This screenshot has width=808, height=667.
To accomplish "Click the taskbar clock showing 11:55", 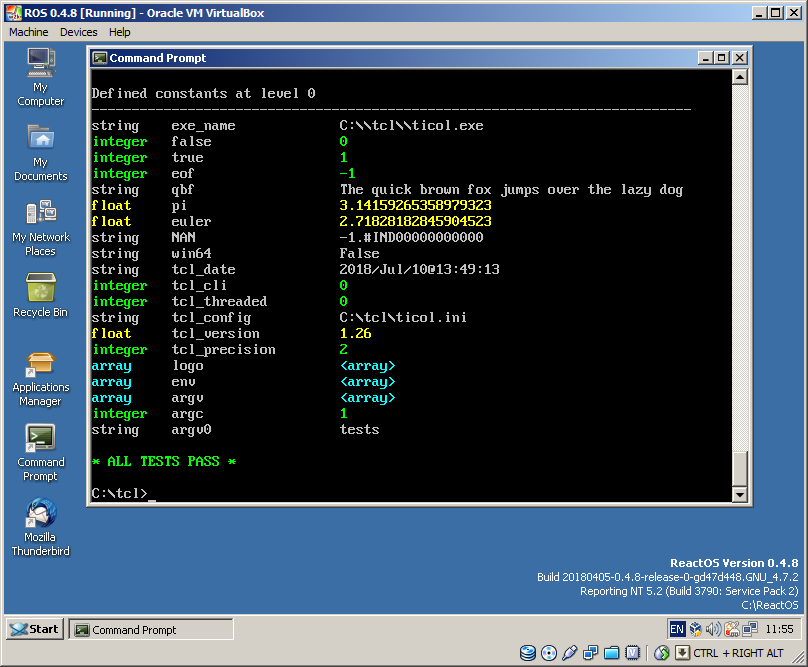I will tap(779, 629).
